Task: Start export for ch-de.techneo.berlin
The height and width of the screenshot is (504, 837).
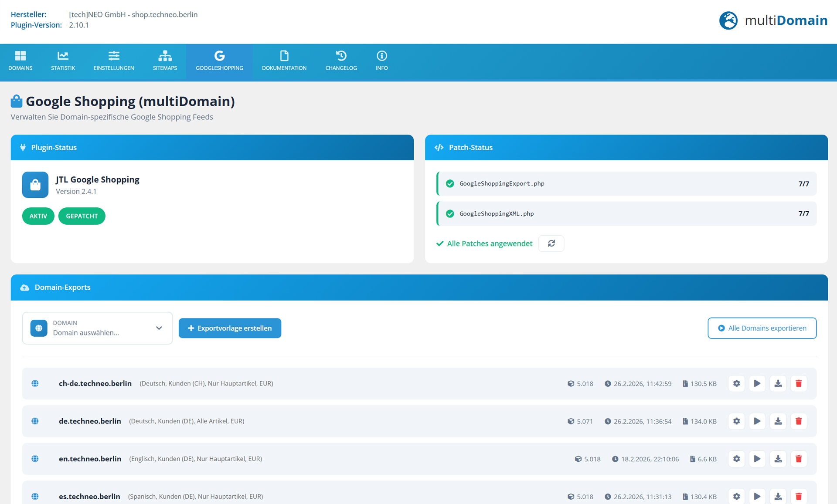Action: [x=757, y=383]
